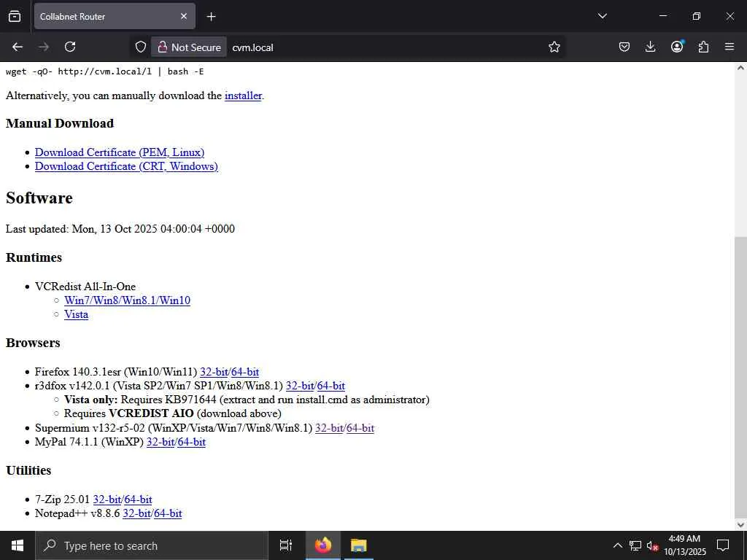Open the Downloads panel

[650, 47]
